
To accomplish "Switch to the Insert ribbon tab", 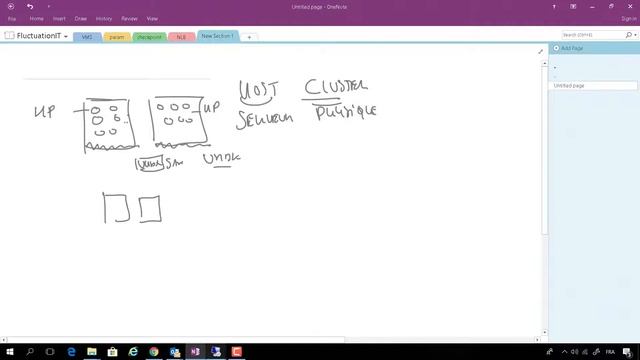I will pyautogui.click(x=59, y=19).
